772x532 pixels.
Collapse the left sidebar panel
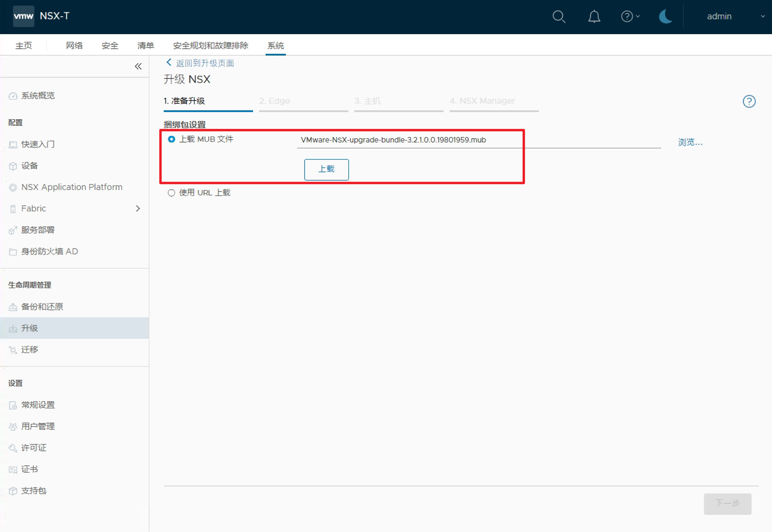tap(138, 66)
